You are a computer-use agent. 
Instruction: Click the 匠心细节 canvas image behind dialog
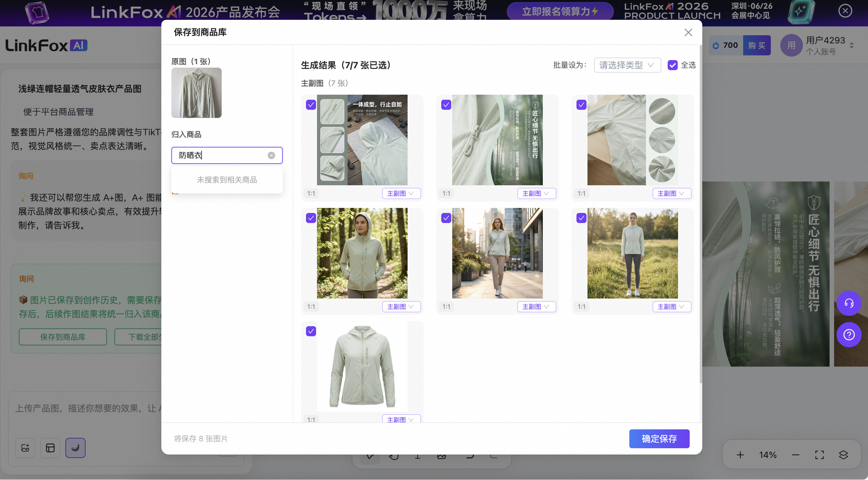click(x=766, y=274)
